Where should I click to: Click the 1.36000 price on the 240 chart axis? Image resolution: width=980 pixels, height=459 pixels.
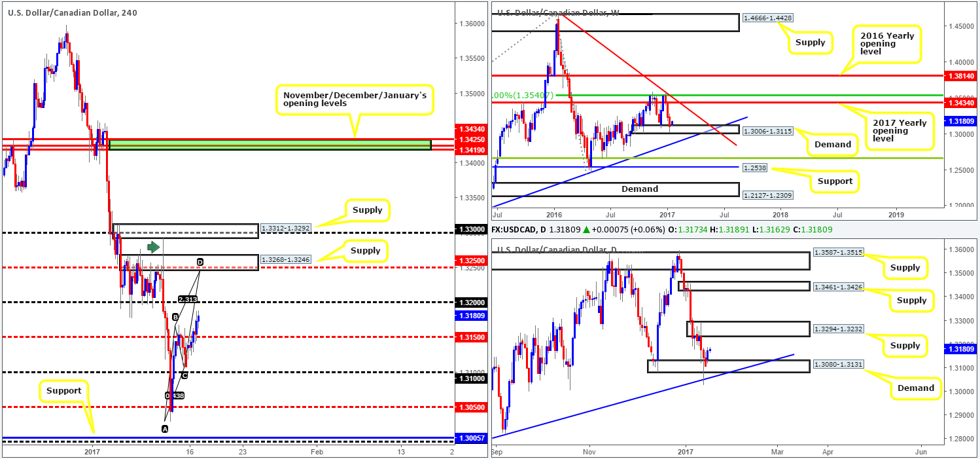pos(472,24)
